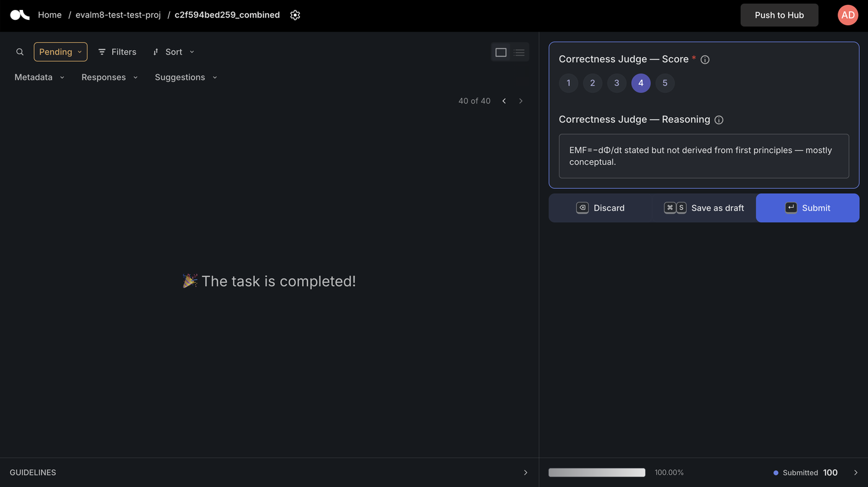
Task: Click into the Reasoning text field
Action: click(704, 156)
